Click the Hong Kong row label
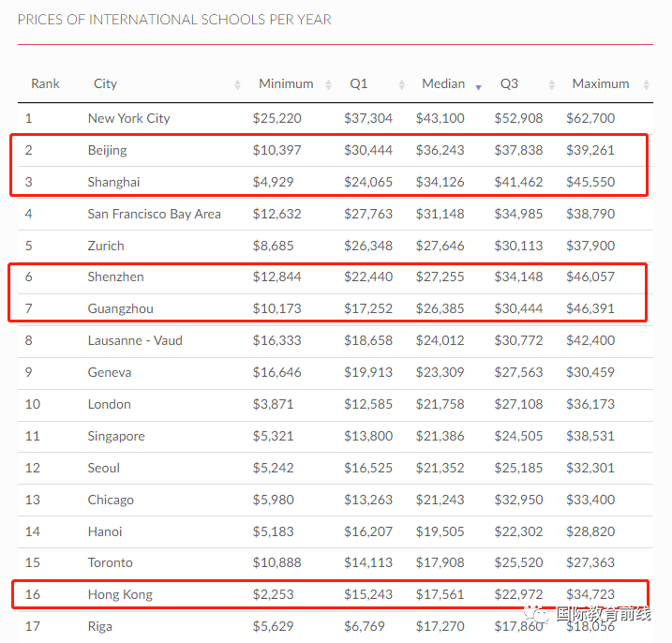 pyautogui.click(x=120, y=594)
